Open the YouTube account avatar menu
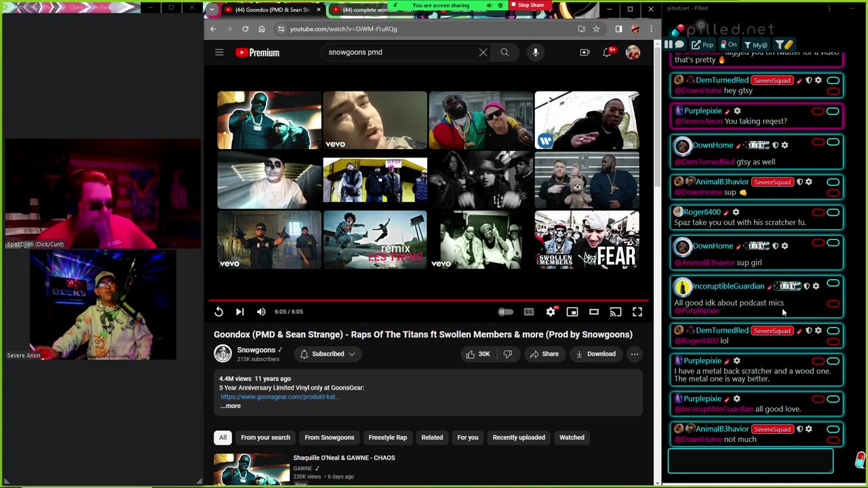This screenshot has width=868, height=488. pyautogui.click(x=633, y=52)
